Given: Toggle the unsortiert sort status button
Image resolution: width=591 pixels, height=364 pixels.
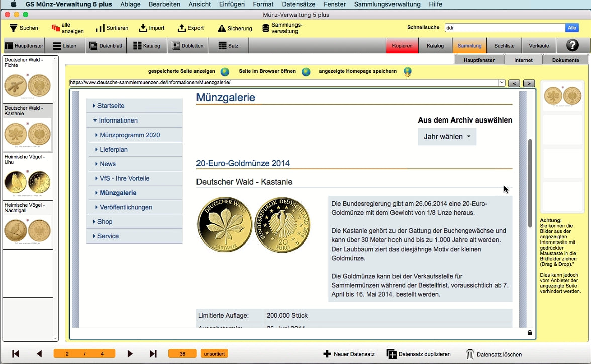Looking at the screenshot, I should (x=214, y=354).
